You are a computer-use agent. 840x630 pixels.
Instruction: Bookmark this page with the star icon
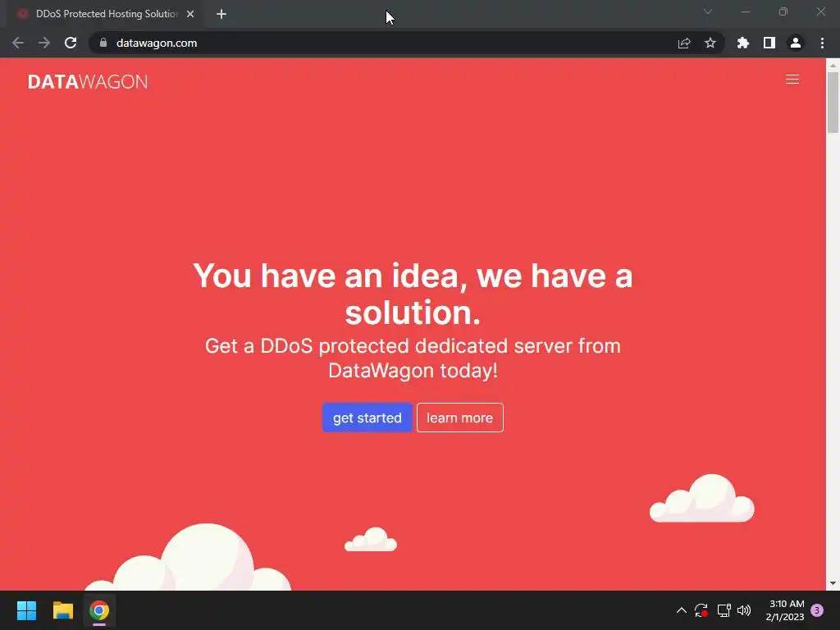710,43
